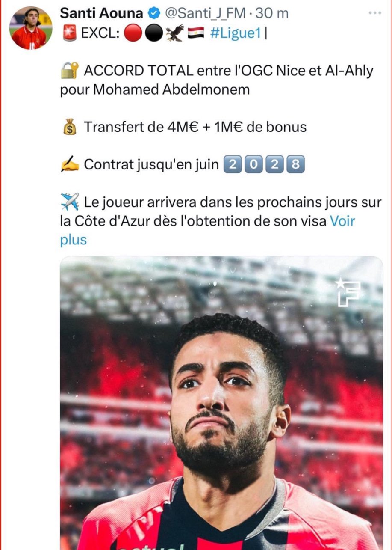Click the padlock emoji before ACCORD TOTAL
This screenshot has width=392, height=550.
(x=69, y=71)
